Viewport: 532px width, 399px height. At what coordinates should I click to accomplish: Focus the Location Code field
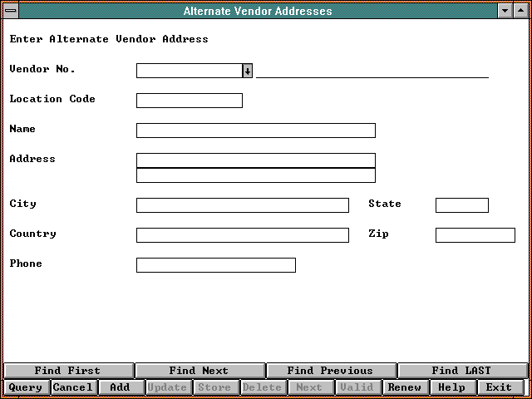pos(189,101)
